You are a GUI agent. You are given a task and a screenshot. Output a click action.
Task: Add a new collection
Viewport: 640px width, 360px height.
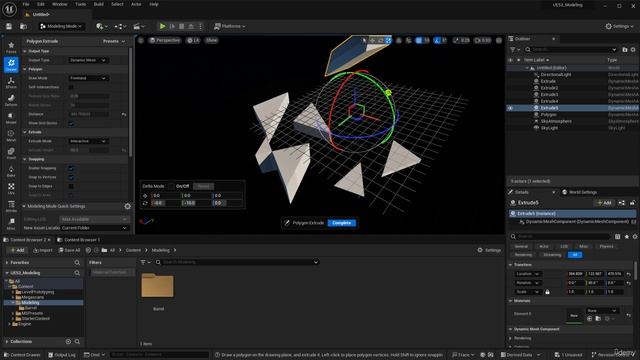click(x=68, y=341)
